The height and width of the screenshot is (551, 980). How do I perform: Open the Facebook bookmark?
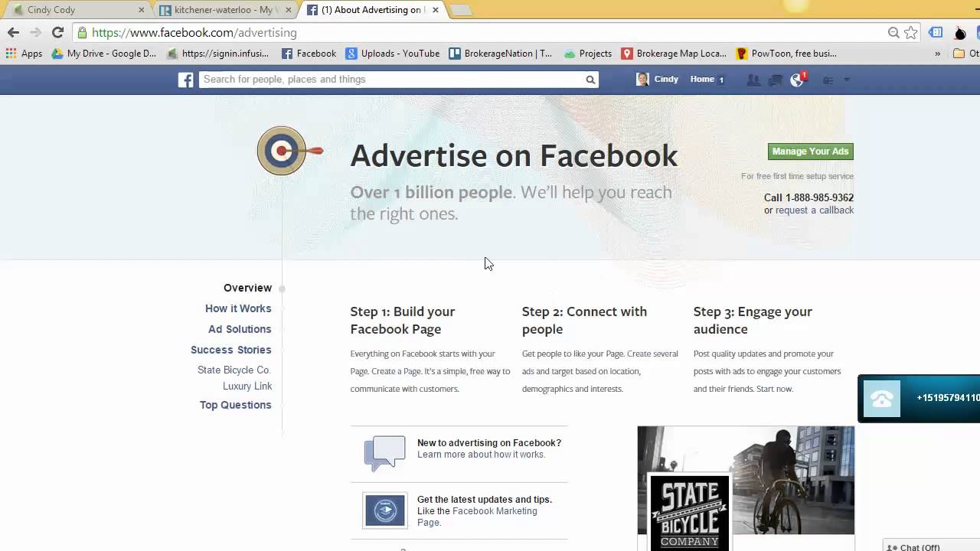[x=309, y=54]
